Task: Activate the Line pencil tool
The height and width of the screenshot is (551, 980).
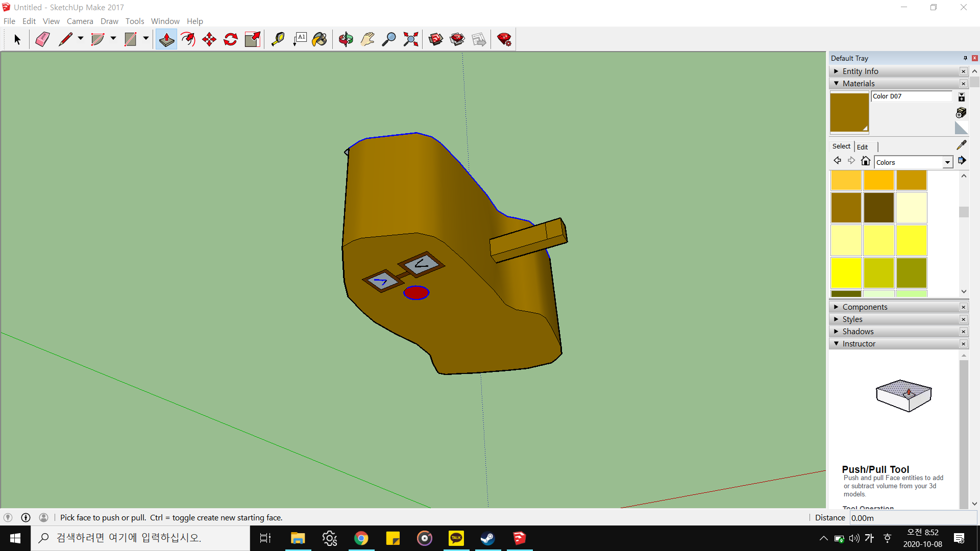Action: point(65,39)
